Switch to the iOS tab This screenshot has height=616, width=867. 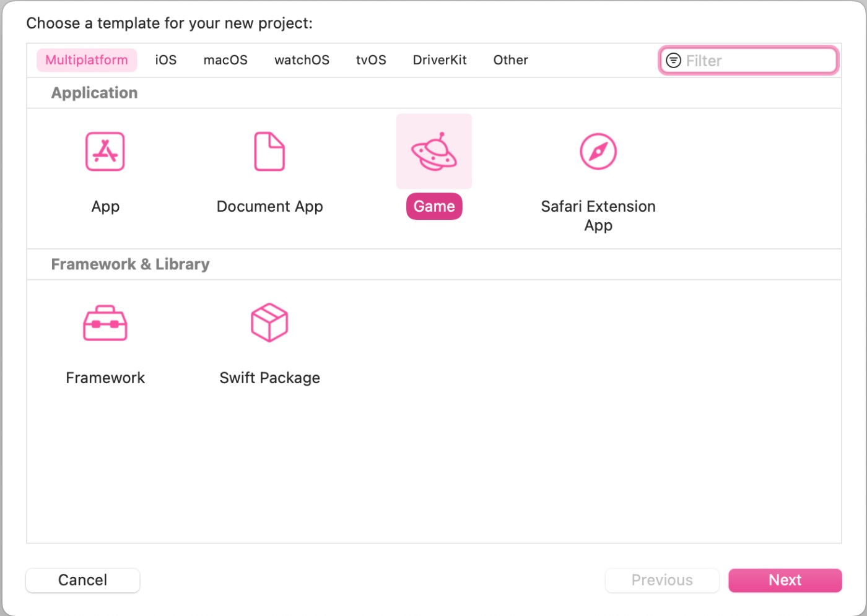165,60
